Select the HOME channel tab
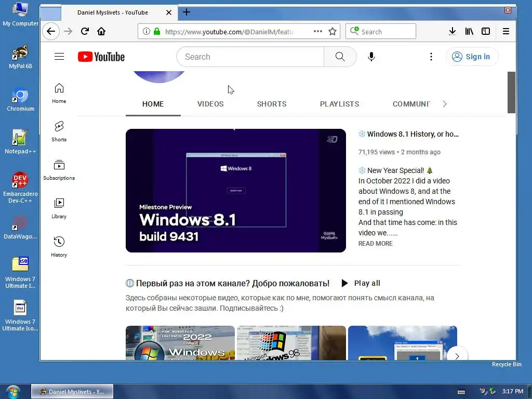 [x=153, y=104]
